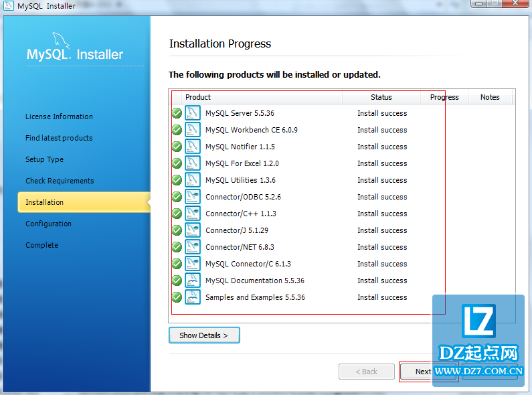The width and height of the screenshot is (532, 395).
Task: Click green check next to MySQL For Excel
Action: point(177,163)
